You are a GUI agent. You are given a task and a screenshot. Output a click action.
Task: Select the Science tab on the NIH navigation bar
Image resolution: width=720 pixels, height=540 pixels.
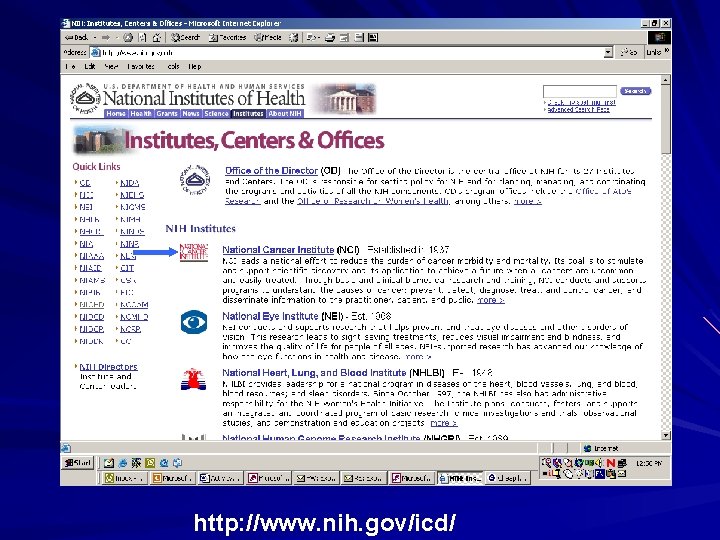click(216, 113)
